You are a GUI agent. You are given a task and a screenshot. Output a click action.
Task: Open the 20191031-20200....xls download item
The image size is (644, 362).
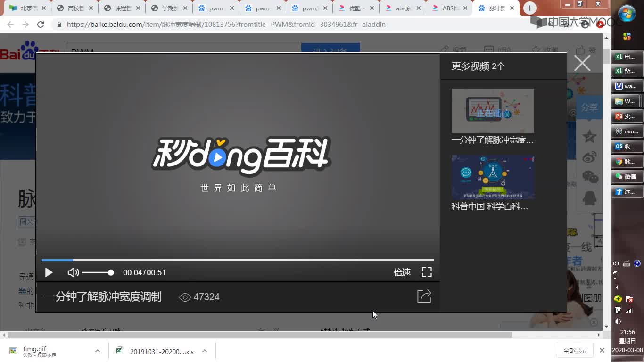tap(156, 351)
